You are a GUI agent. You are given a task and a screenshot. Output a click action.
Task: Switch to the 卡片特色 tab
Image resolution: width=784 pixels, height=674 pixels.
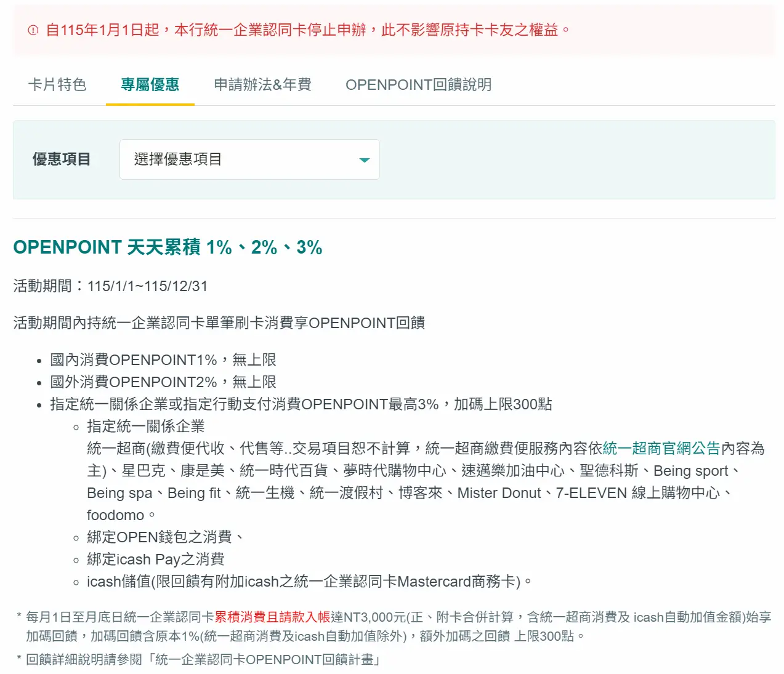[x=57, y=85]
